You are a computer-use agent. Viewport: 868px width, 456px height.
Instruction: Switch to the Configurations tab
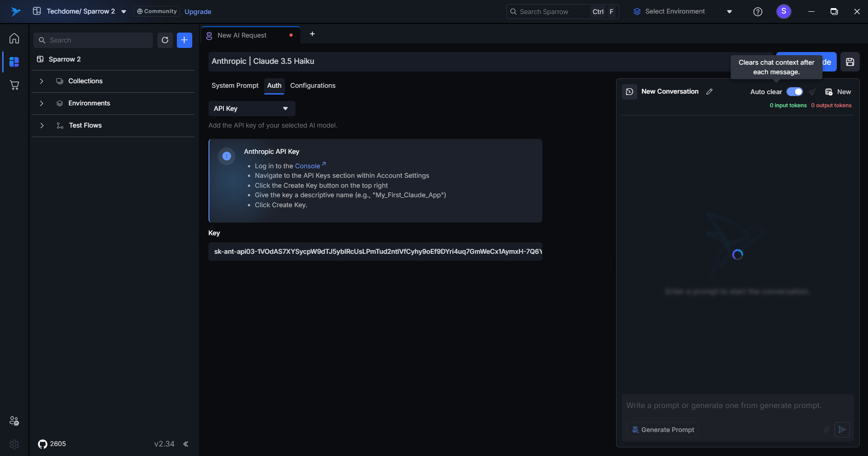click(313, 85)
